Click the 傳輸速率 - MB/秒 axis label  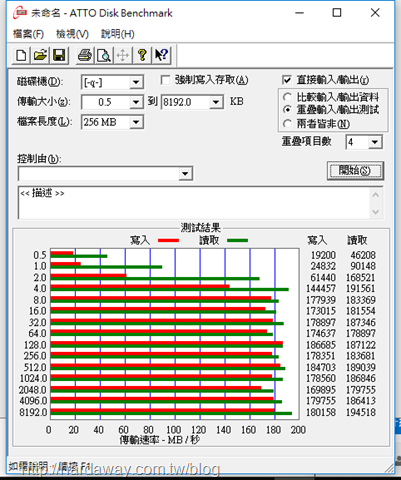point(160,440)
